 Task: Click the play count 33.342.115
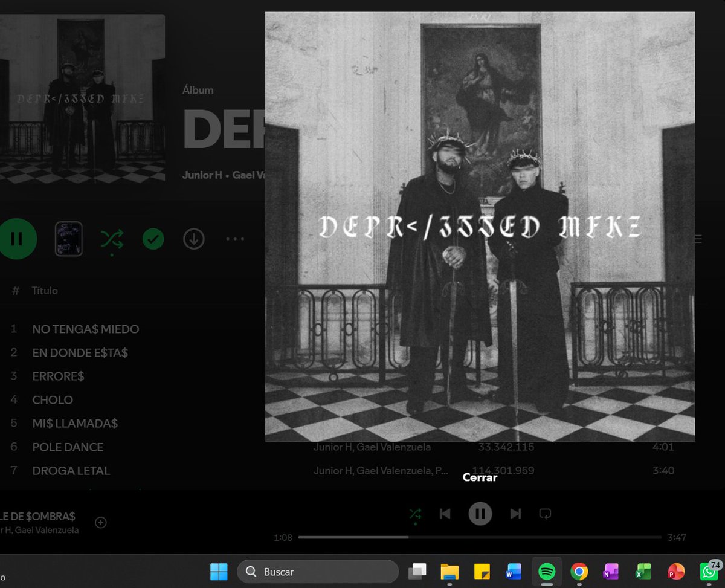point(506,447)
